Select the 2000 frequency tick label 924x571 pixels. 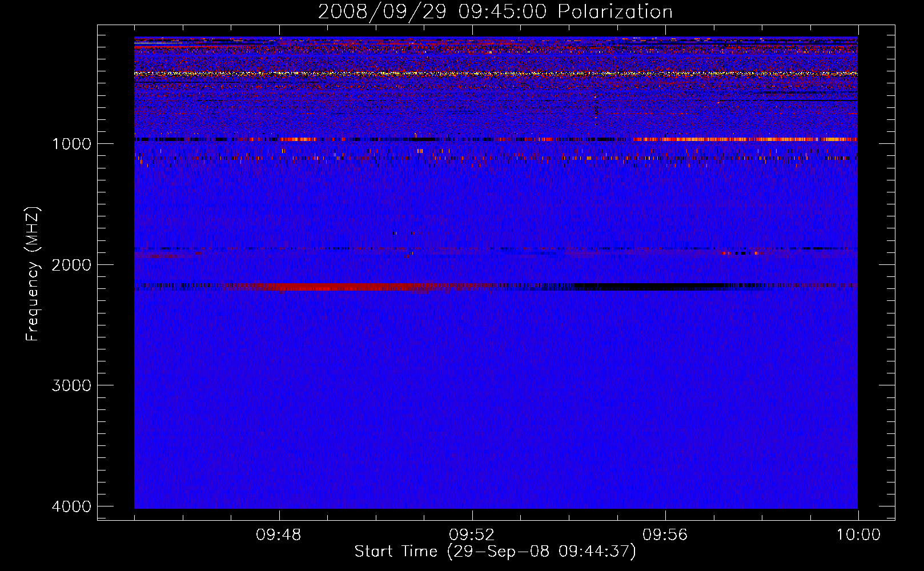(x=71, y=264)
